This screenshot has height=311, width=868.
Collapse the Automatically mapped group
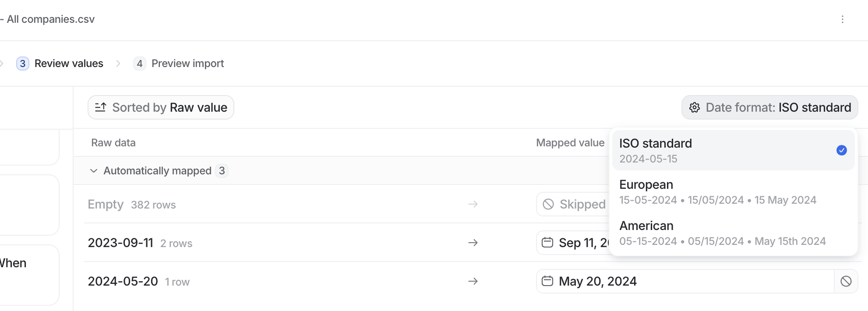(94, 171)
